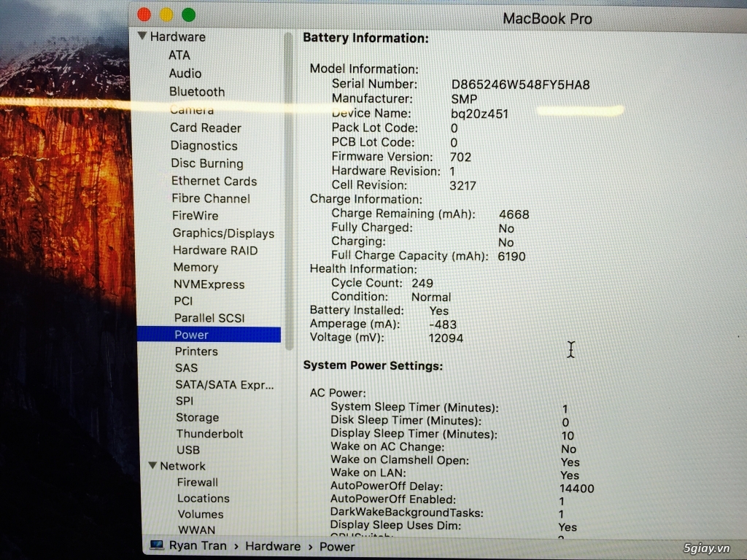
Task: Zoom the window with green button
Action: click(189, 15)
